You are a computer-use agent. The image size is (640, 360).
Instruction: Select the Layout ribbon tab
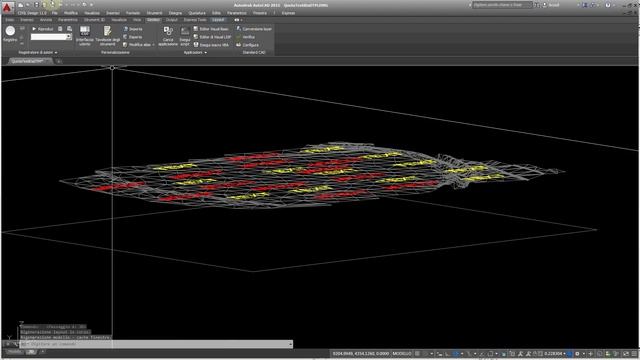[218, 20]
